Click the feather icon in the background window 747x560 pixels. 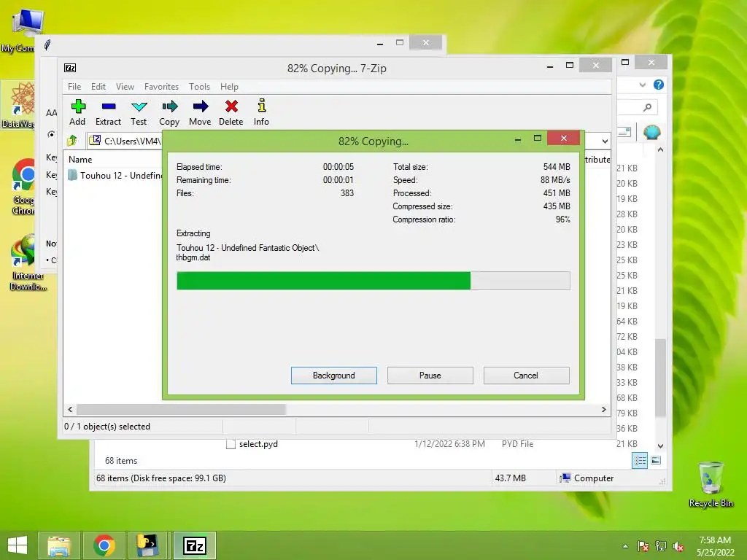pos(47,45)
